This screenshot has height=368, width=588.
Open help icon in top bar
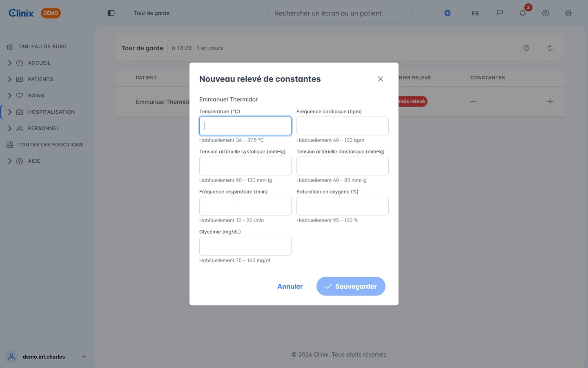click(546, 13)
